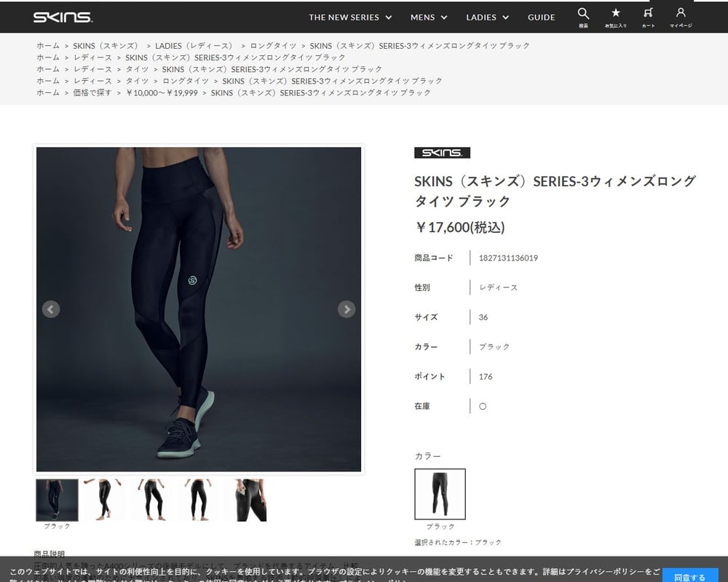
Task: Click SKINS brand badge above product title
Action: pyautogui.click(x=442, y=153)
